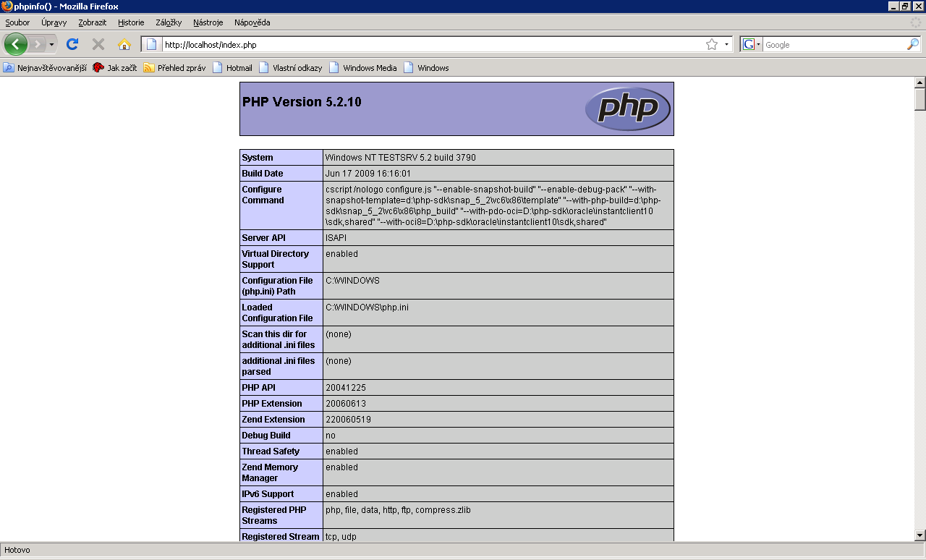Click the IPv6 Support label
This screenshot has height=560, width=926.
[269, 494]
